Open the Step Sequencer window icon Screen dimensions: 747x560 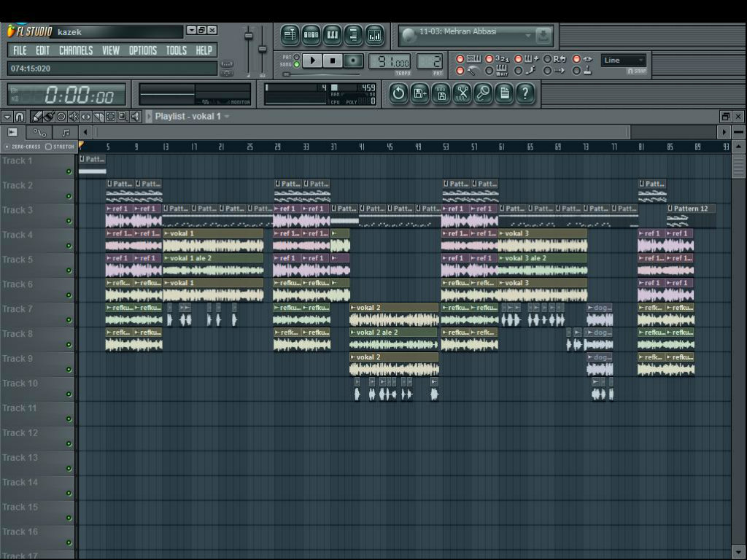(311, 35)
